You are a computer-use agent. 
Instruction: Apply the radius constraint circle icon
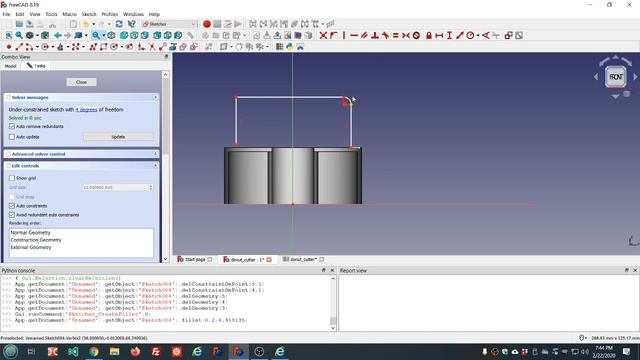tap(470, 36)
